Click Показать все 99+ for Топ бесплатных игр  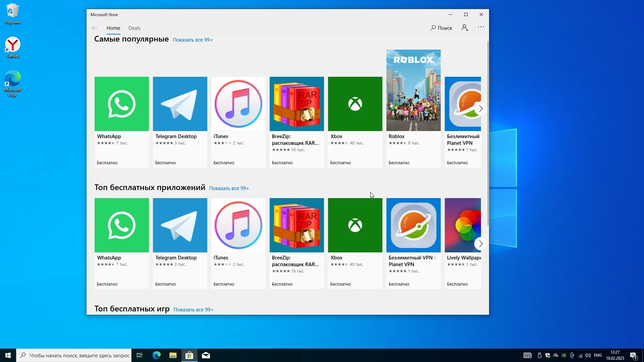pyautogui.click(x=193, y=310)
